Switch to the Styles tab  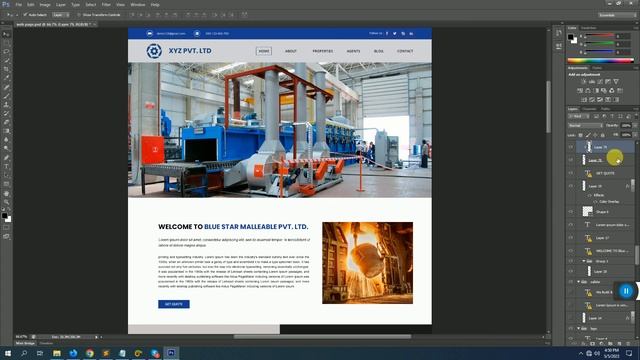click(597, 68)
